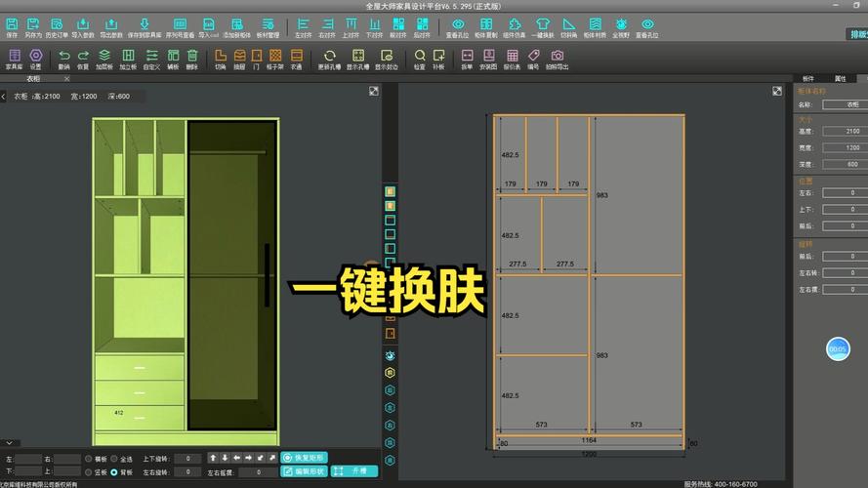
Task: Click the 保存 (Save) toolbar icon
Action: 12,26
